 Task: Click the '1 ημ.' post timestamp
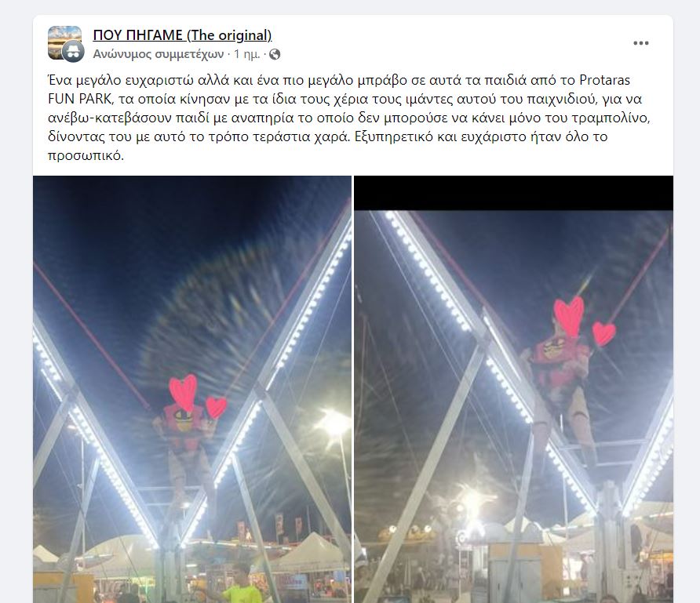(x=247, y=54)
